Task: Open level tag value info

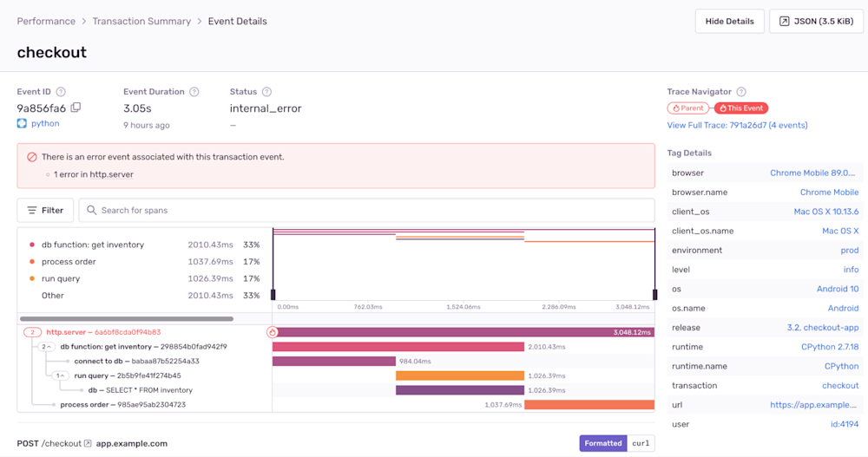Action: (x=852, y=270)
